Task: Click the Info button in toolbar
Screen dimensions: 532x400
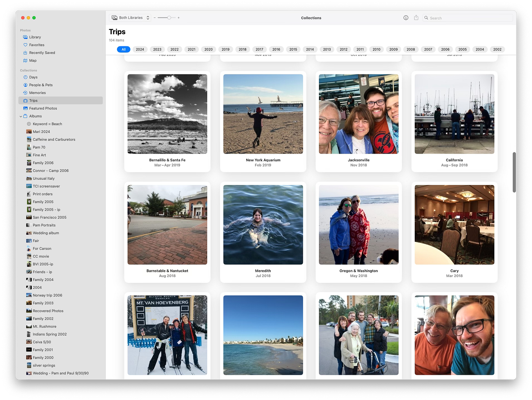Action: [x=406, y=18]
